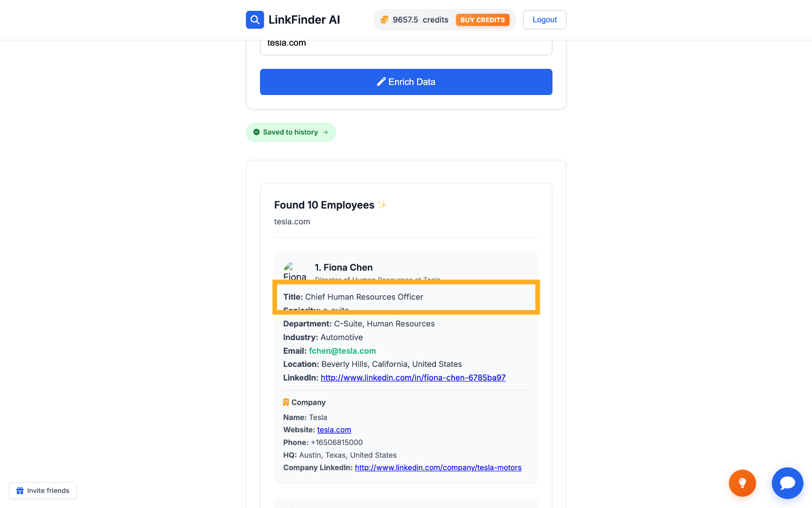Click the Invite friends button
This screenshot has height=508, width=812.
point(43,491)
